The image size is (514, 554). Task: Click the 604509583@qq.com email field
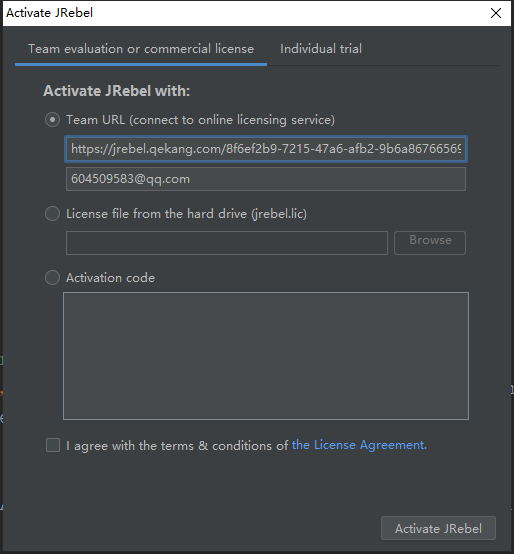pos(266,179)
